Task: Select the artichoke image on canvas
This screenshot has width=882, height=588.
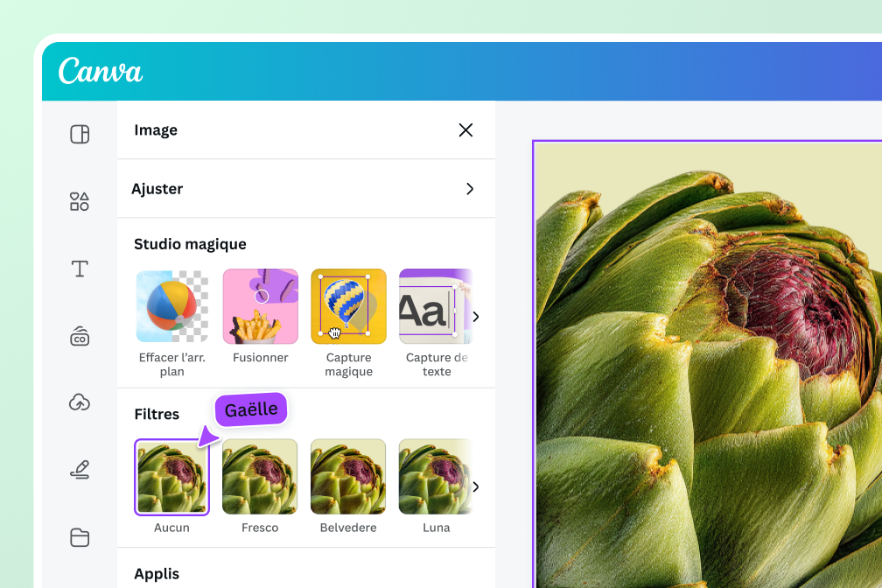Action: point(708,365)
